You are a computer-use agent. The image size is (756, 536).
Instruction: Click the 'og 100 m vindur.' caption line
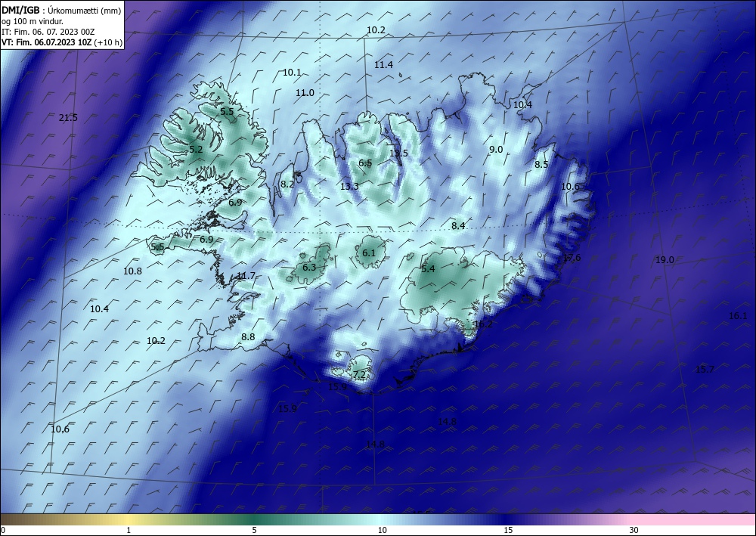[33, 21]
